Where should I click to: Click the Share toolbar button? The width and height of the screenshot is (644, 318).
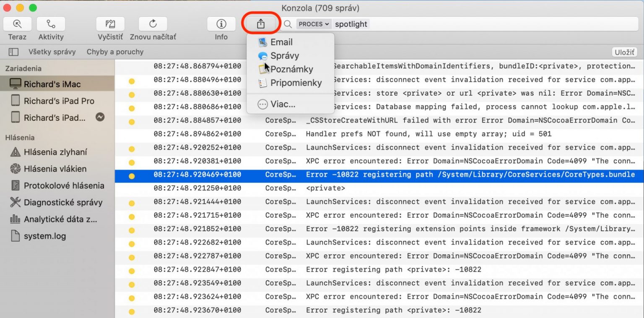[261, 24]
